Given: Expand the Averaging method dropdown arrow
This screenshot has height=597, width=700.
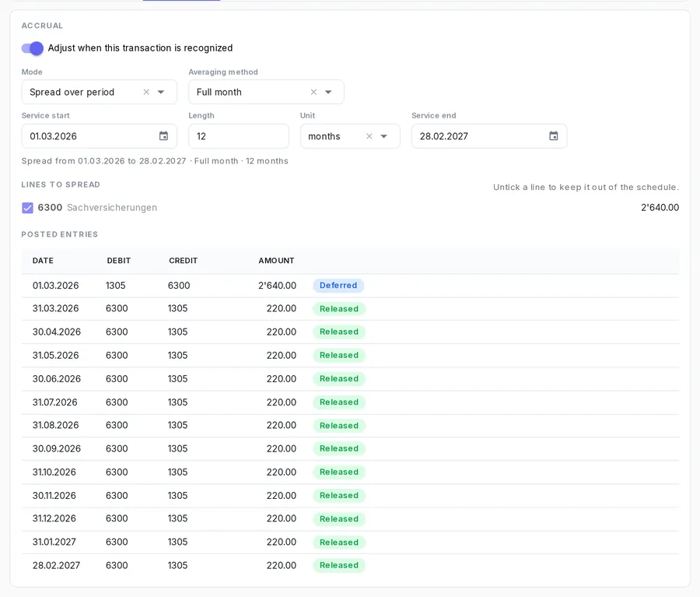Looking at the screenshot, I should click(328, 92).
